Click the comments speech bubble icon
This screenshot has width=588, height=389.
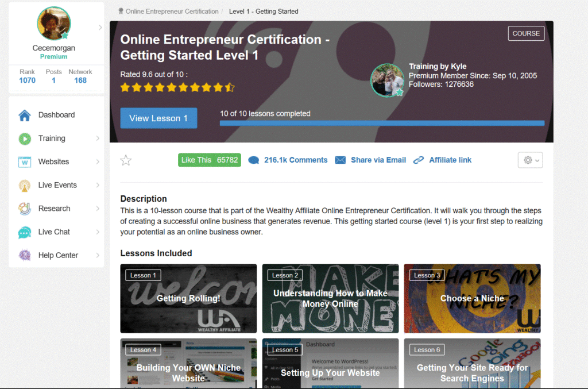(253, 160)
